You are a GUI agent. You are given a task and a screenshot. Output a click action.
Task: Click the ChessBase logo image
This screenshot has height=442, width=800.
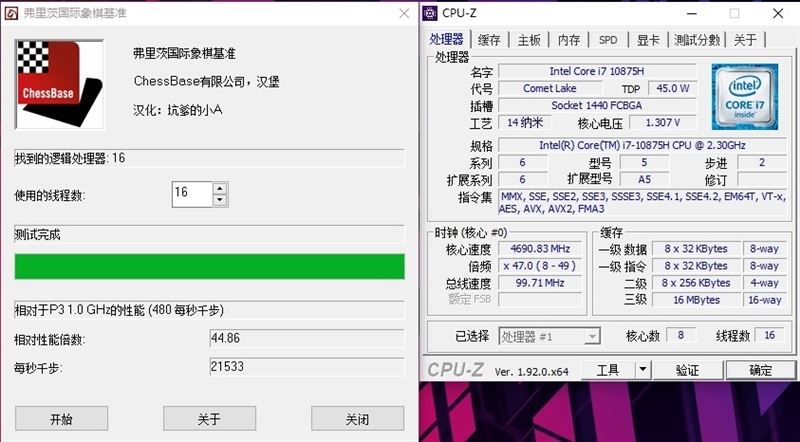tap(60, 84)
